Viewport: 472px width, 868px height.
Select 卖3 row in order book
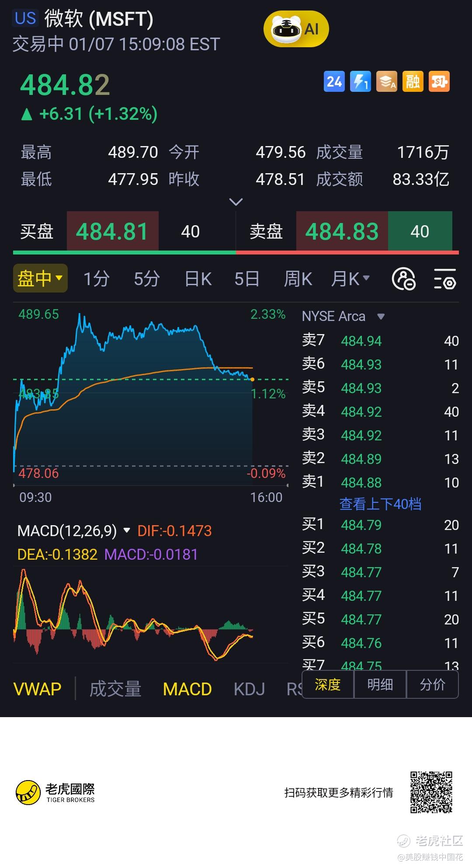point(380,435)
